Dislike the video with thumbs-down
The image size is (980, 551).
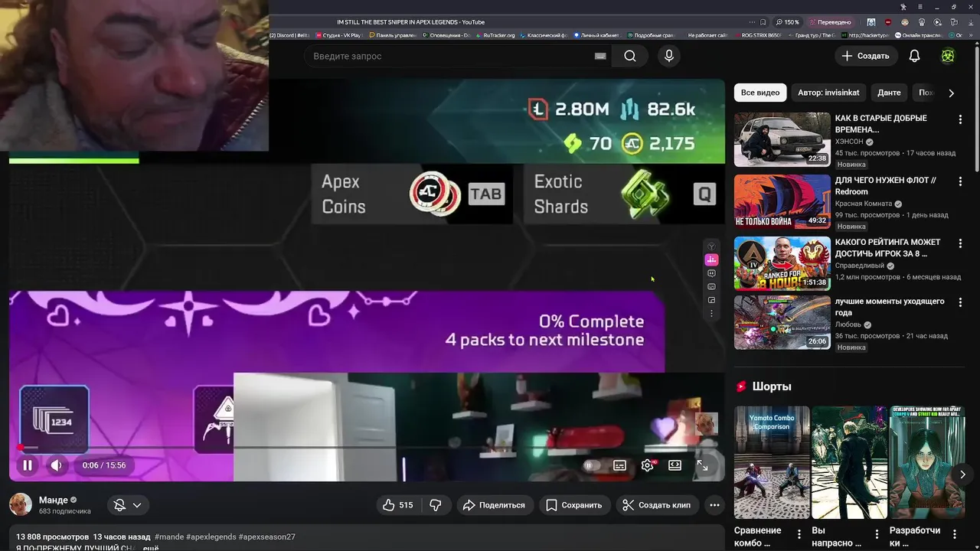436,505
